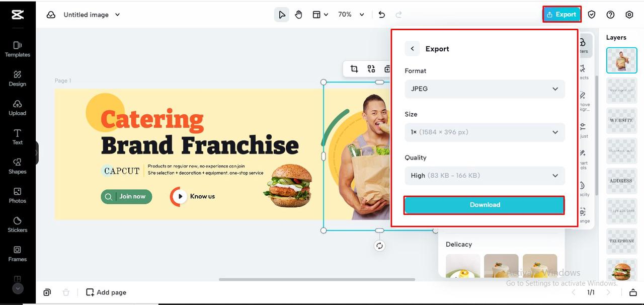Click the middle Delicacy image thumbnail

pyautogui.click(x=501, y=266)
